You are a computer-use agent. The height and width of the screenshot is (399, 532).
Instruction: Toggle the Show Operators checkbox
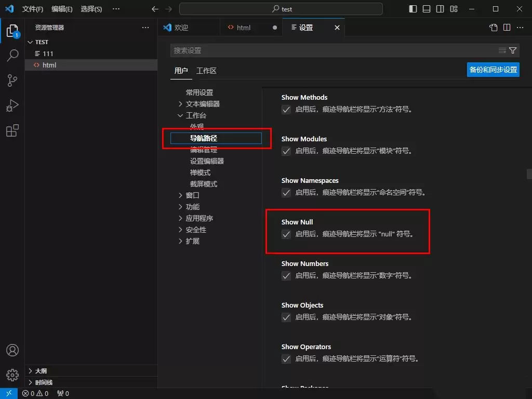tap(286, 358)
